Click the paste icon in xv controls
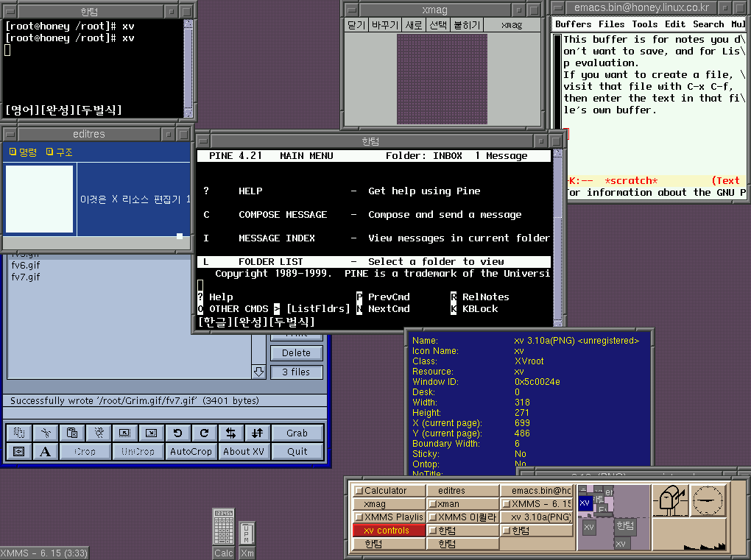 [72, 433]
